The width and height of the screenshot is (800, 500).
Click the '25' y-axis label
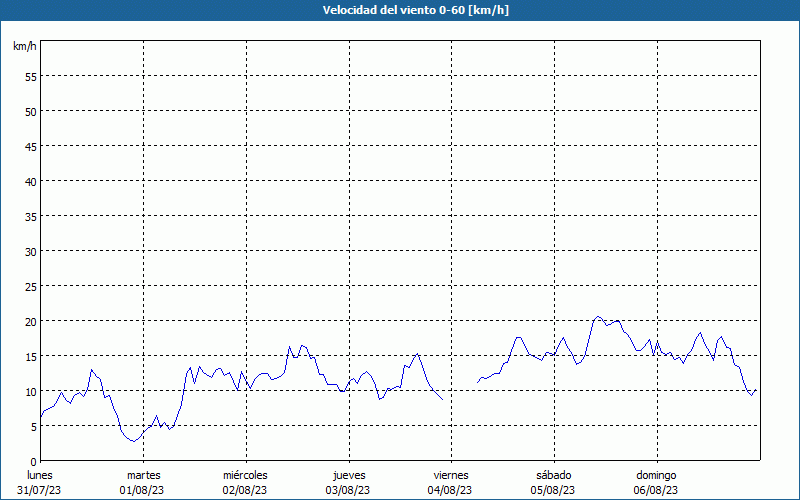[31, 288]
